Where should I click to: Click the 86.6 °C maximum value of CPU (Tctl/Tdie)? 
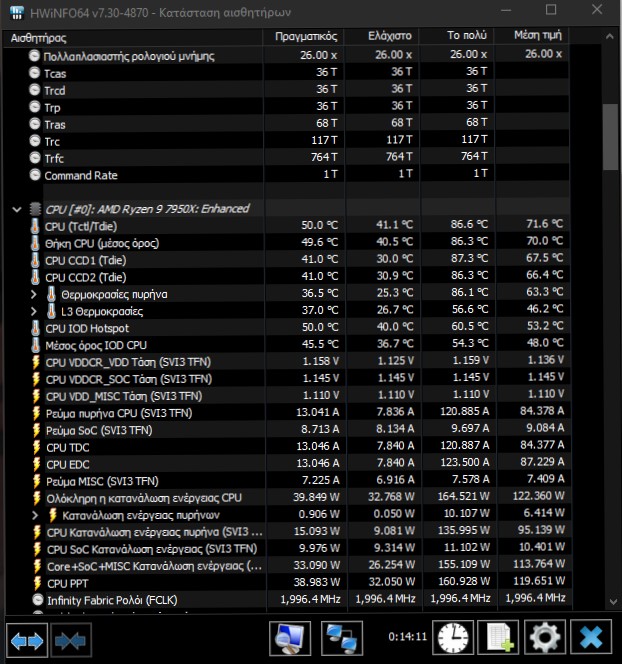469,224
